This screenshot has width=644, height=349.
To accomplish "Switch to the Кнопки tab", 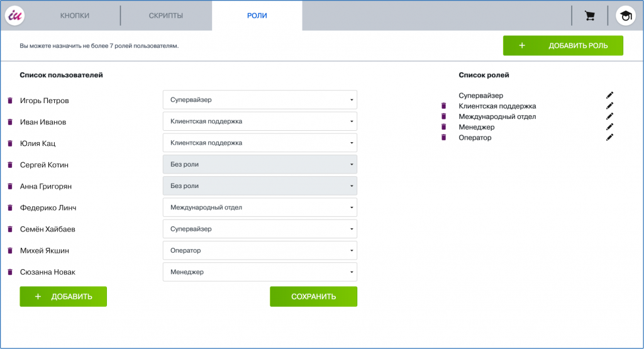I will click(75, 16).
